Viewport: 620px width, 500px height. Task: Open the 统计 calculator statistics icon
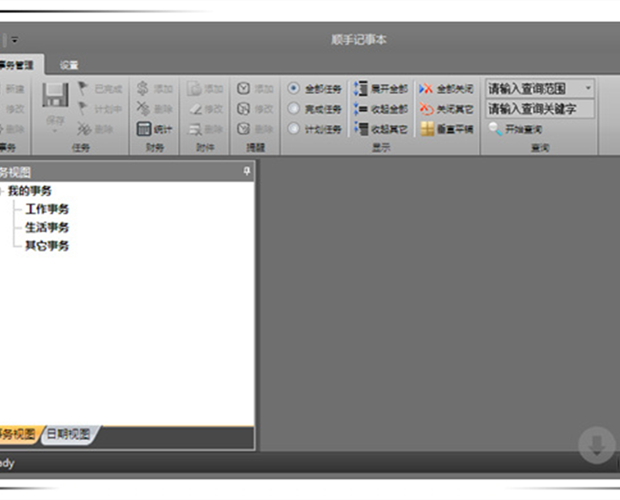coord(144,129)
